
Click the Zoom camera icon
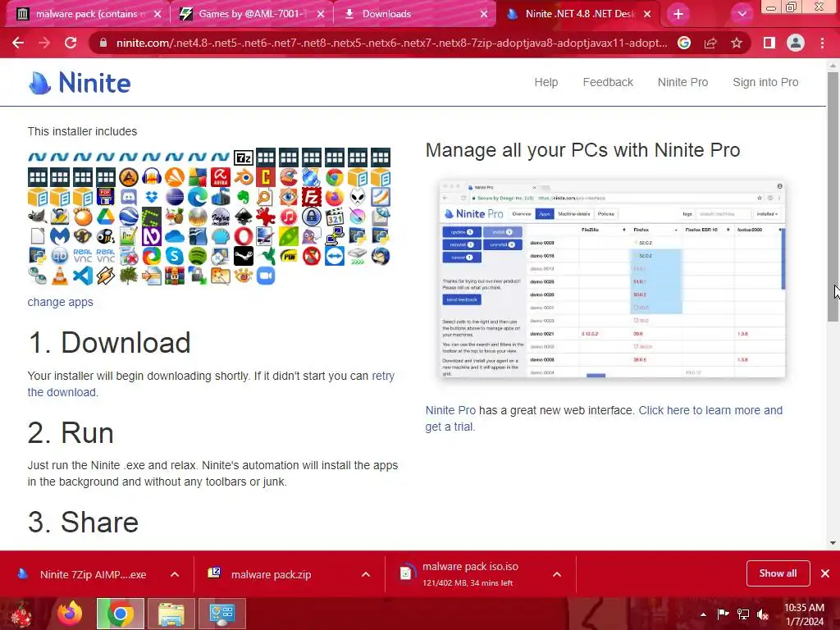click(x=266, y=276)
